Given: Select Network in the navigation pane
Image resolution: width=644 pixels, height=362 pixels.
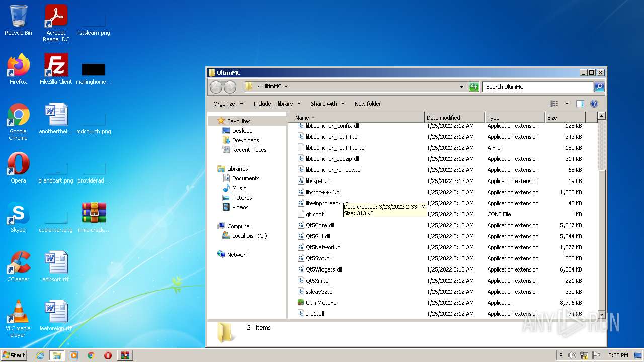Looking at the screenshot, I should click(237, 255).
